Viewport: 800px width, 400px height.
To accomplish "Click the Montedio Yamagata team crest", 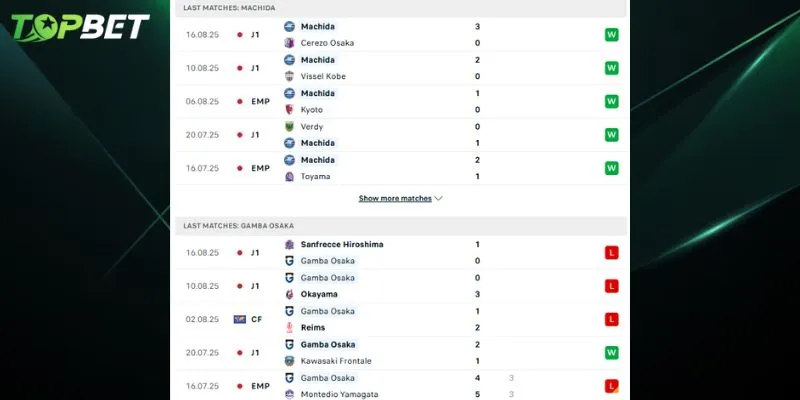I will pos(290,394).
